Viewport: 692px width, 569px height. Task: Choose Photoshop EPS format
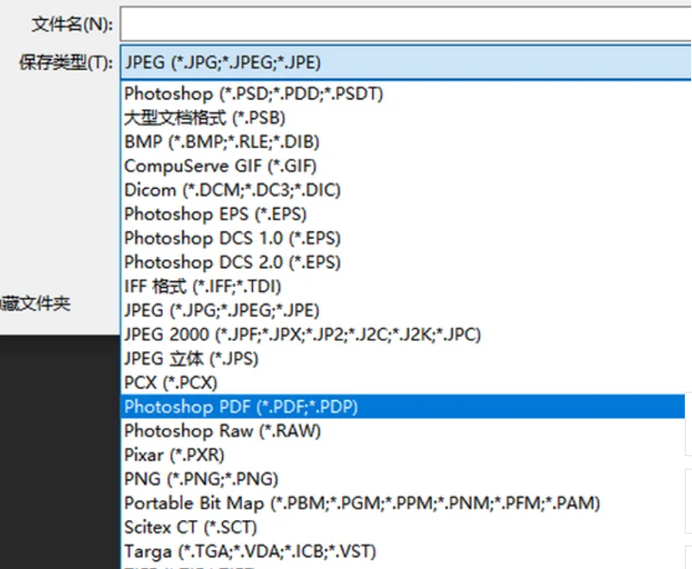[x=215, y=214]
